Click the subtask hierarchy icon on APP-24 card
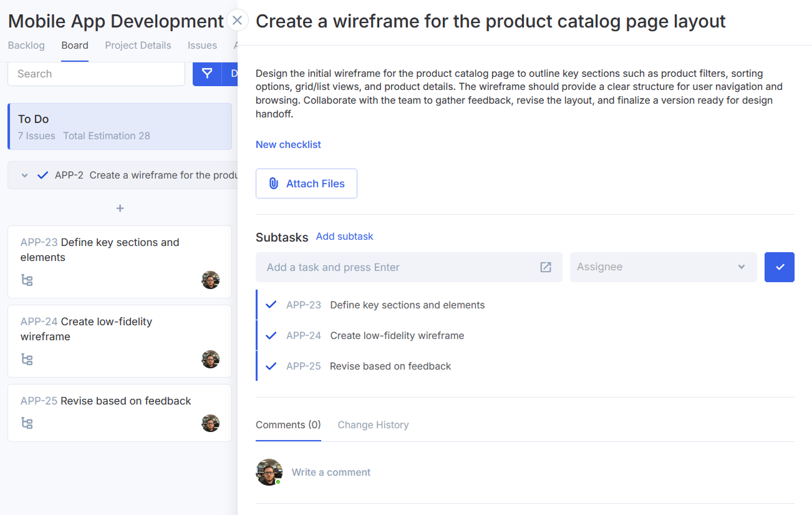812x515 pixels. tap(27, 360)
